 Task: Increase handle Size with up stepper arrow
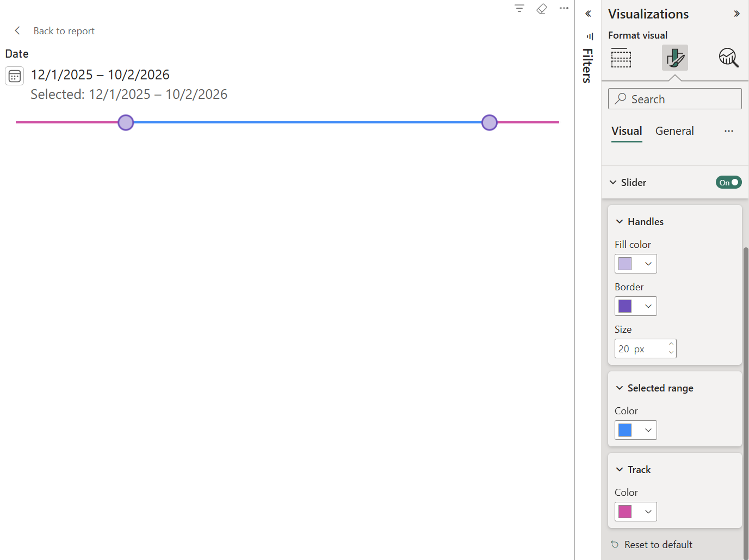click(671, 344)
